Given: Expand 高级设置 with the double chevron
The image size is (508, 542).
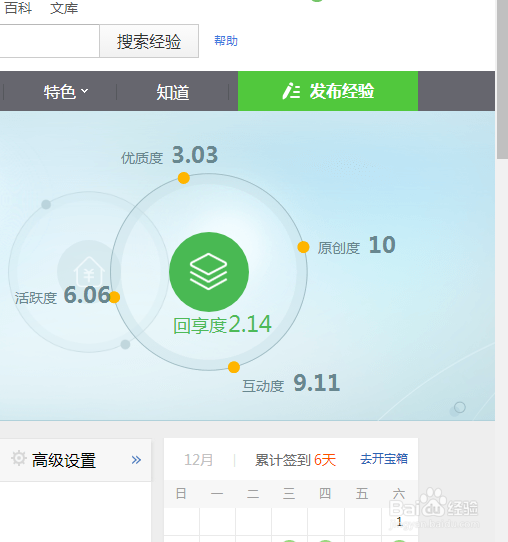Looking at the screenshot, I should (x=136, y=460).
